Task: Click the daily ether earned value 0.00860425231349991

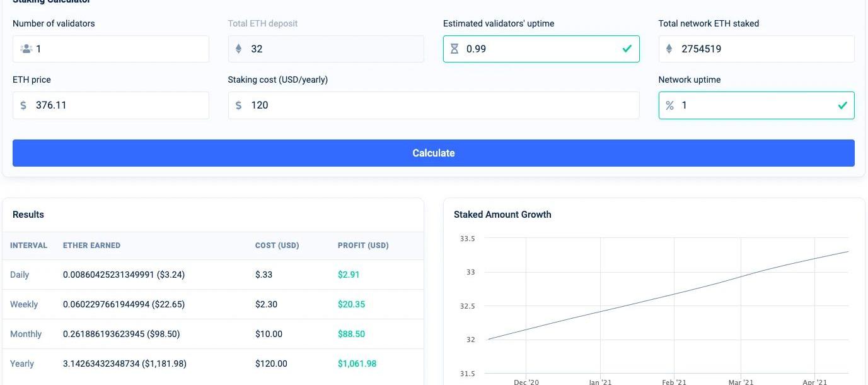Action: [124, 275]
